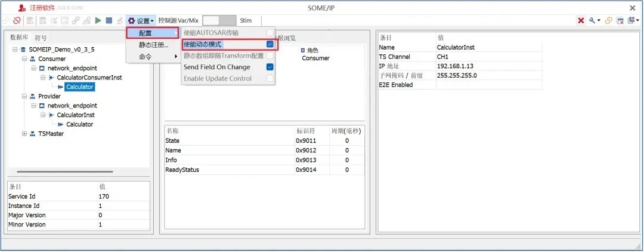Collapse the CalculatorConsumerInst node

(43, 78)
